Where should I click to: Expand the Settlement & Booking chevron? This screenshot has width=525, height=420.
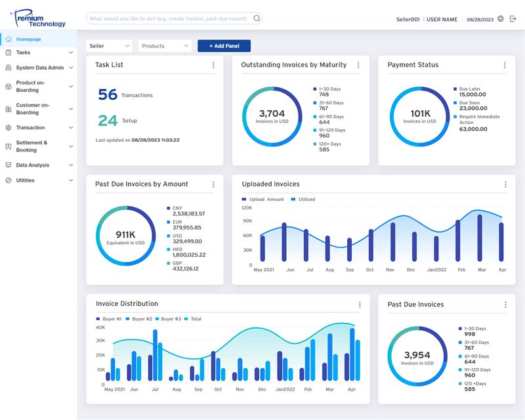(x=71, y=146)
